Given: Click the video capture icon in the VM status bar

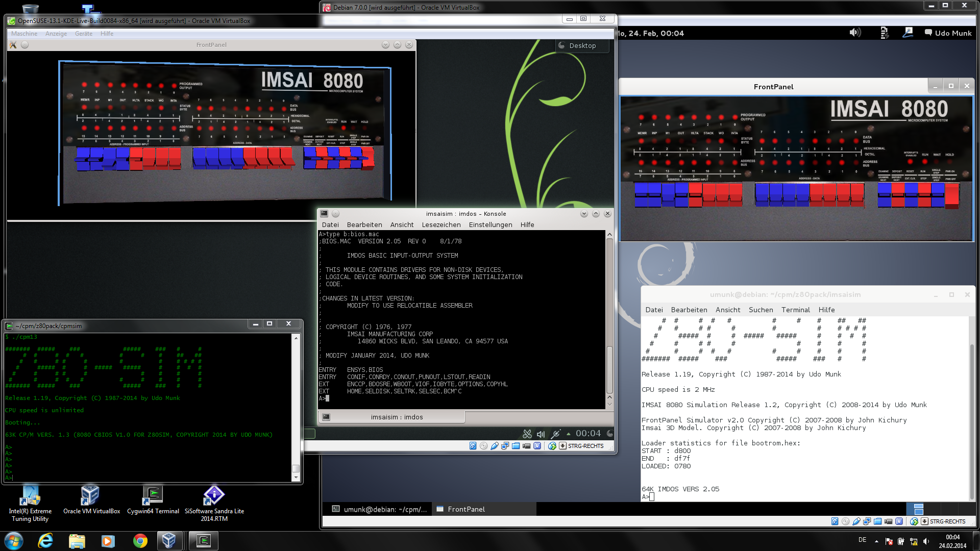Looking at the screenshot, I should [527, 446].
